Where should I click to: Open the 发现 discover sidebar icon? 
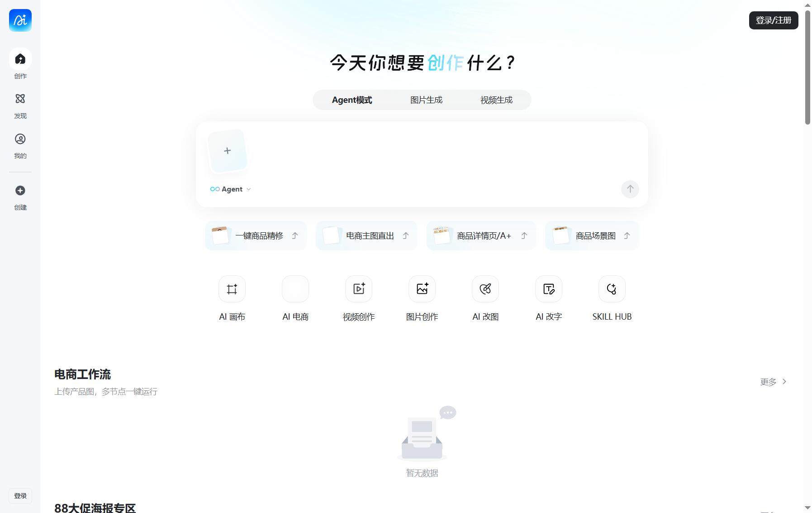tap(20, 99)
